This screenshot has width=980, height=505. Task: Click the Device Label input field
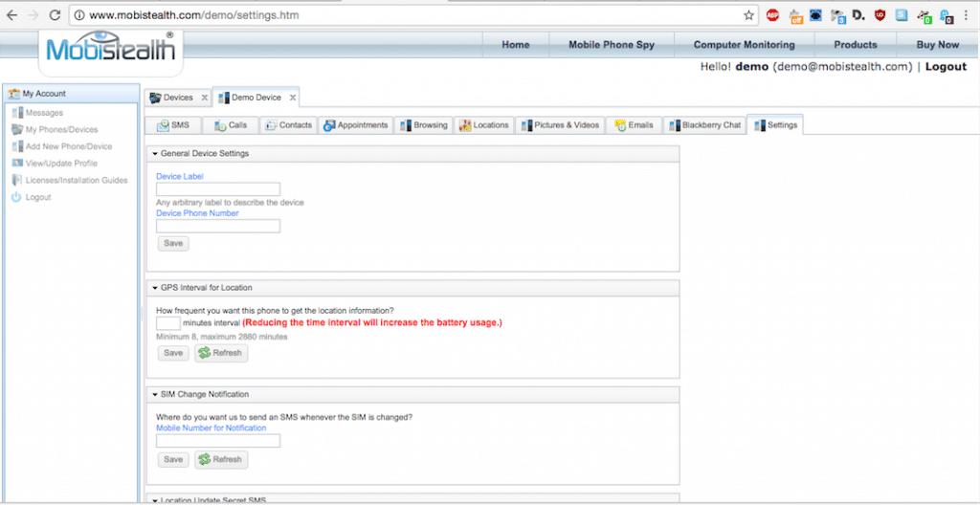[x=218, y=188]
